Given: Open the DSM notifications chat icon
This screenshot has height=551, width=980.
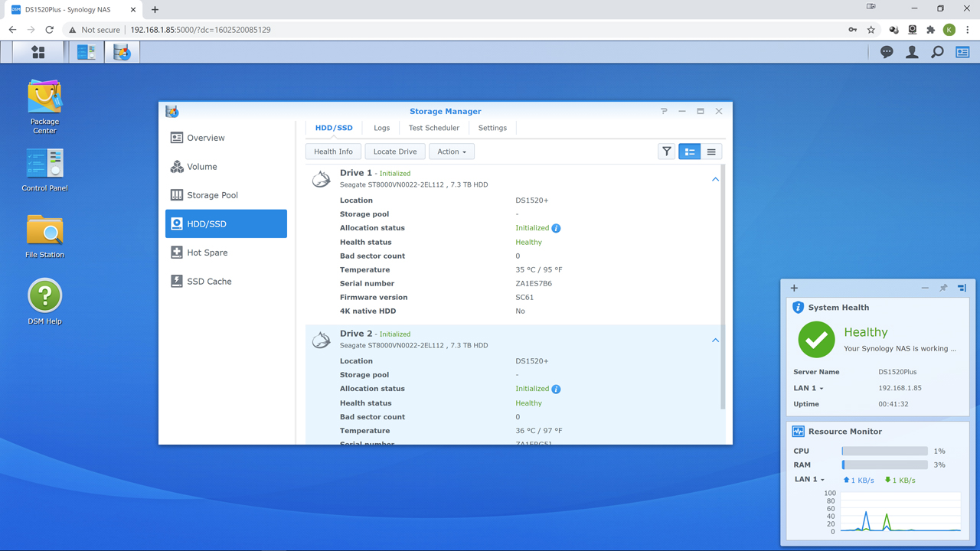Looking at the screenshot, I should pos(887,52).
